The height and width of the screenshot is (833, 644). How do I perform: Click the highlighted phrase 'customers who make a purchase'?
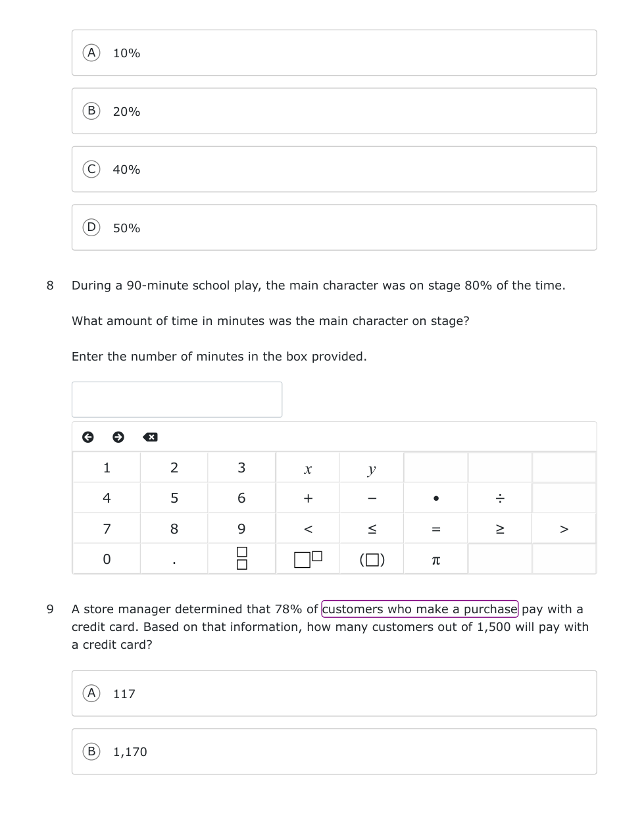click(x=420, y=609)
